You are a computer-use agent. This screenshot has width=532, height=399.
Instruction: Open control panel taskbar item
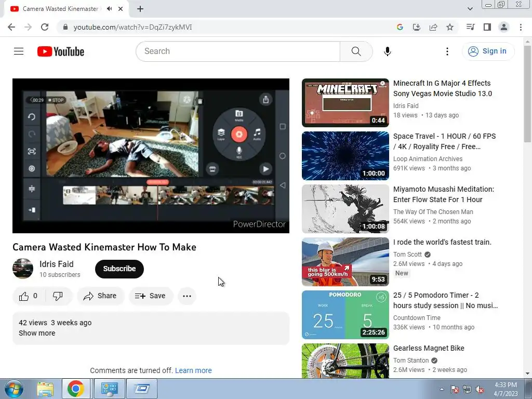[109, 389]
